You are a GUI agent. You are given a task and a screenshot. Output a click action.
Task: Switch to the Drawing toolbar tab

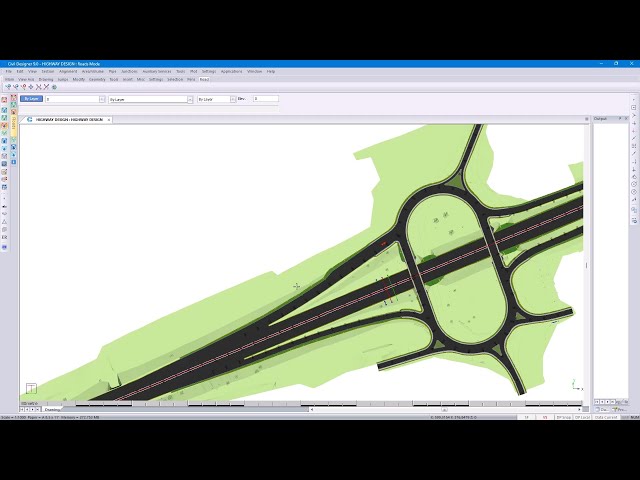tap(46, 80)
